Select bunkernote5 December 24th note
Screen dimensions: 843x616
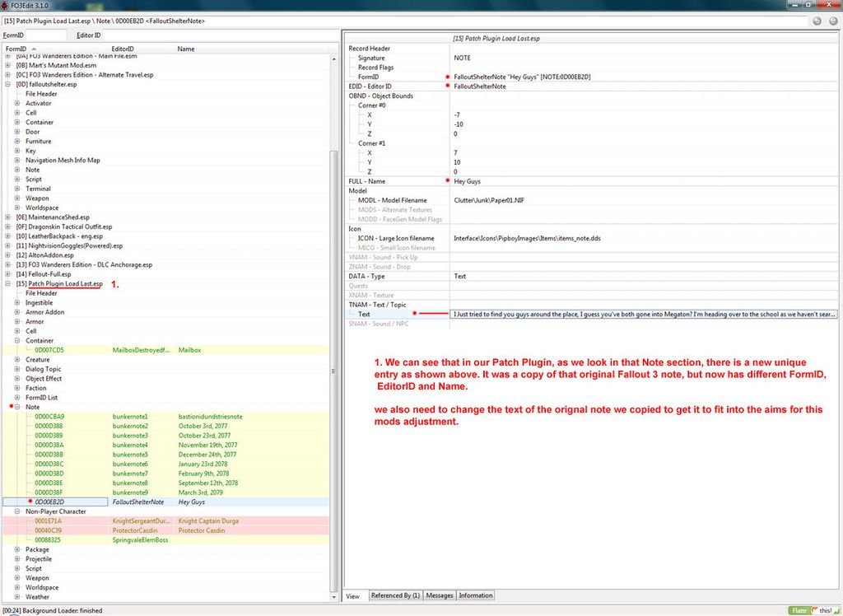[166, 455]
